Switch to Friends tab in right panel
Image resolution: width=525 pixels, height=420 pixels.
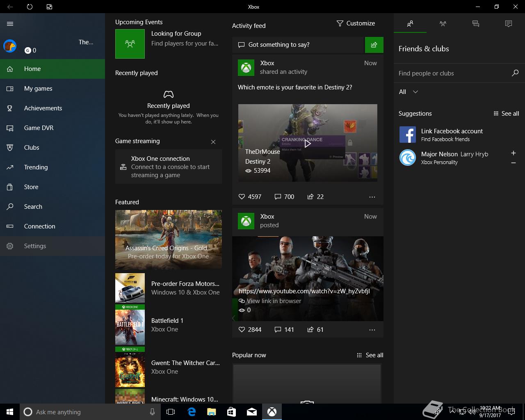(410, 24)
